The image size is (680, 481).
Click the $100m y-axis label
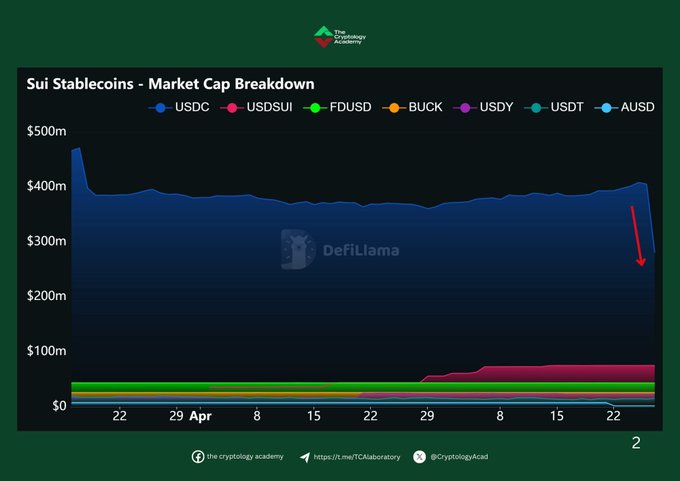(47, 350)
